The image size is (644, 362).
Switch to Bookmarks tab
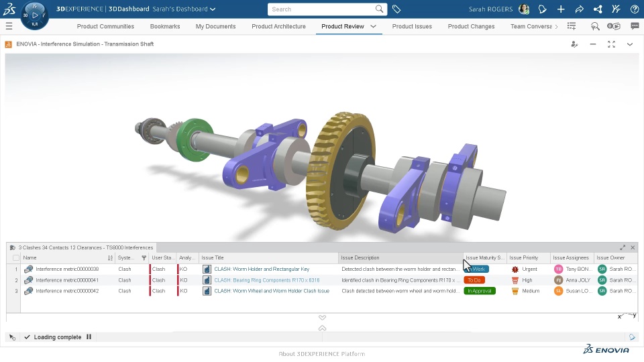pyautogui.click(x=165, y=26)
